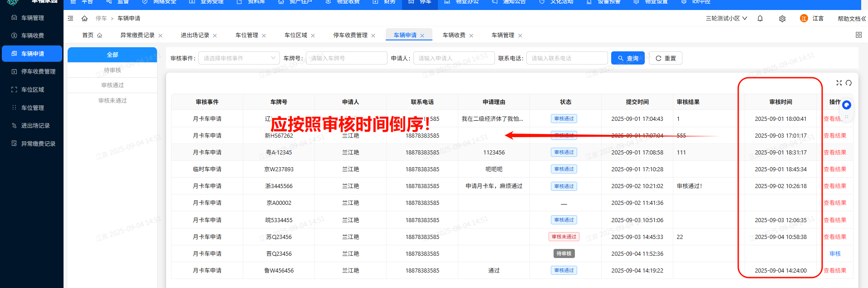Screen dimensions: 868x288
Task: Open 停车收费管理 in the sidebar
Action: point(32,71)
